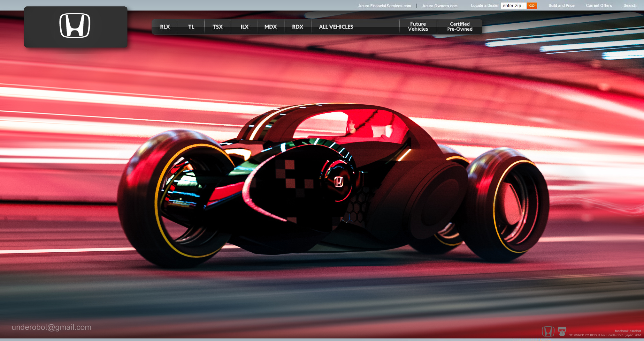Select ILX in the navigation bar
The width and height of the screenshot is (644, 341).
pyautogui.click(x=244, y=27)
